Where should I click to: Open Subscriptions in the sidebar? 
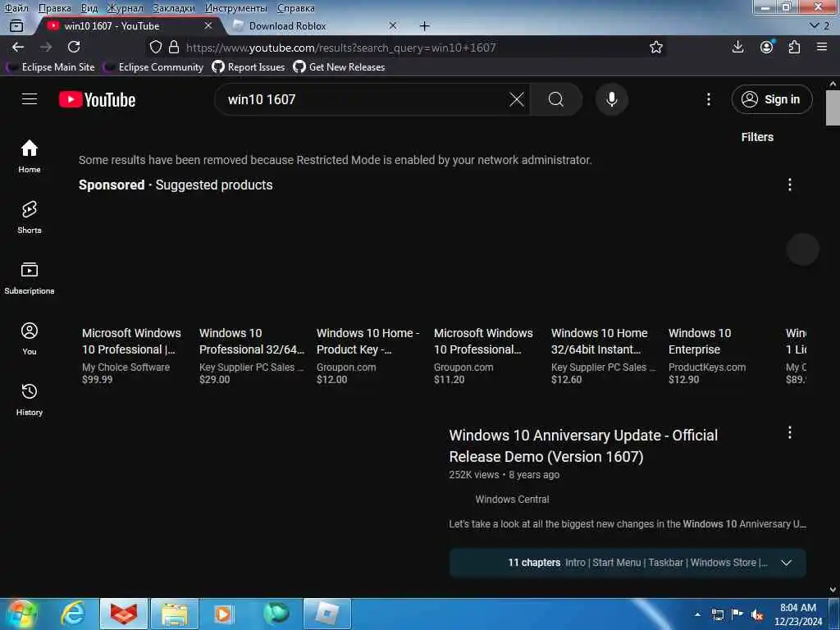click(30, 278)
